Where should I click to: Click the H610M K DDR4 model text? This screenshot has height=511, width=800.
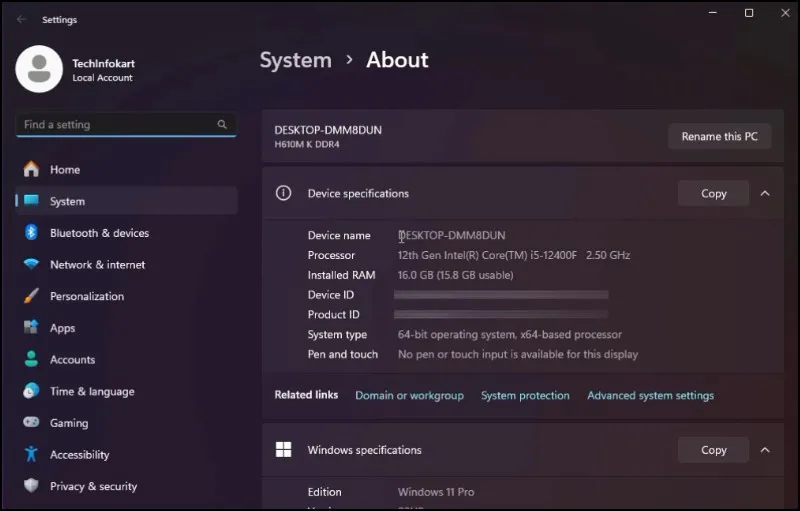coord(307,144)
